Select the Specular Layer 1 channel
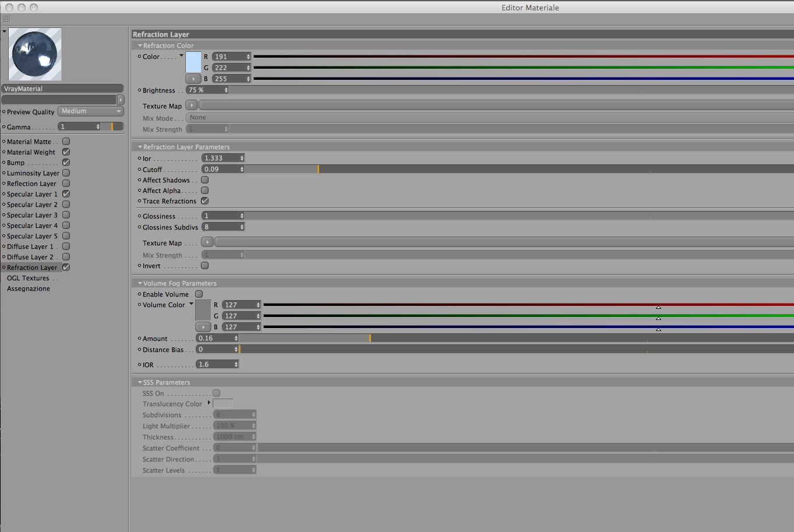794x532 pixels. [32, 194]
